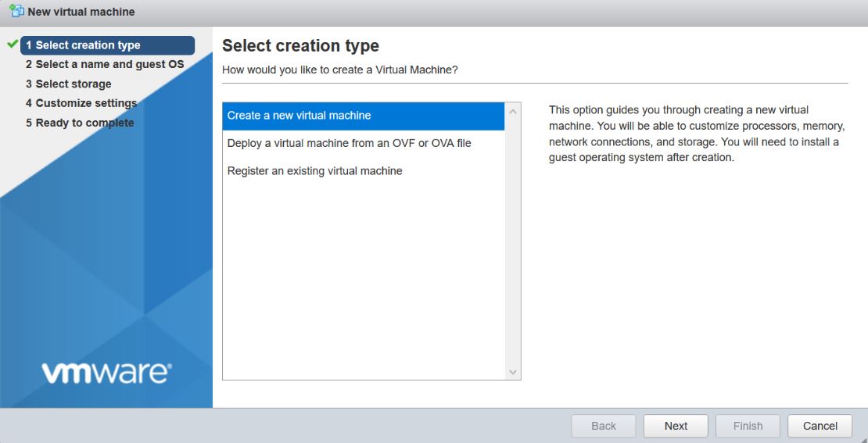Select Create a new virtual machine option

(364, 116)
